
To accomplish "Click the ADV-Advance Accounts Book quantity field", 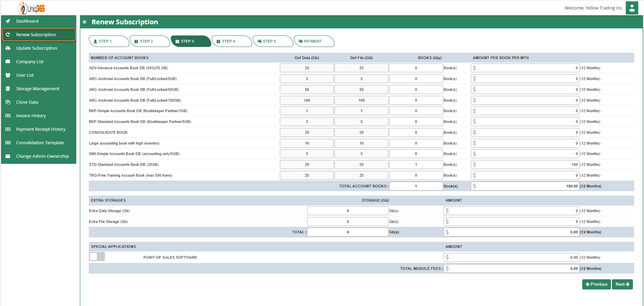I will tap(416, 68).
